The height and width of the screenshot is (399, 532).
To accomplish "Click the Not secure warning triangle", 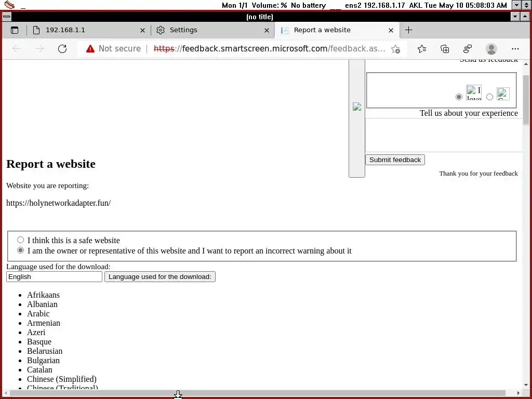I will coord(90,49).
